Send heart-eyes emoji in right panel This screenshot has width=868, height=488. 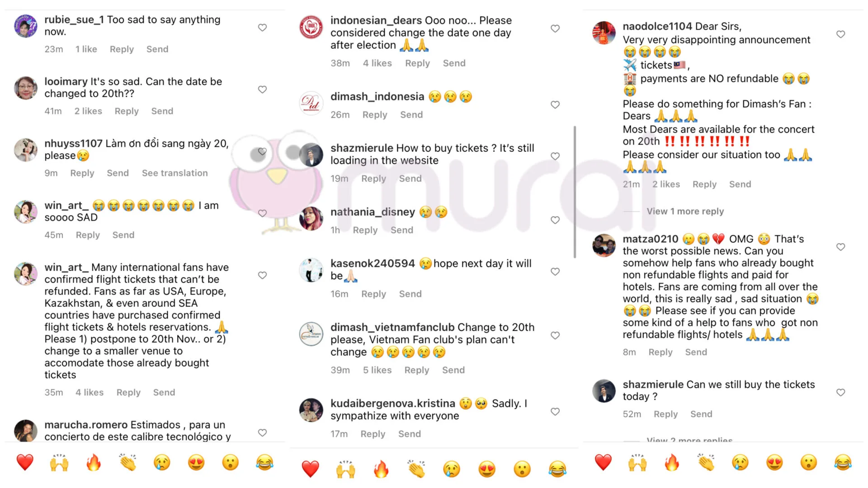pyautogui.click(x=774, y=462)
